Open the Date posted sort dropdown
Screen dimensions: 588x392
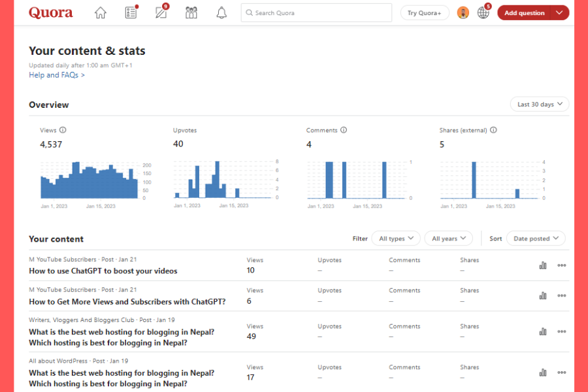[x=536, y=238]
